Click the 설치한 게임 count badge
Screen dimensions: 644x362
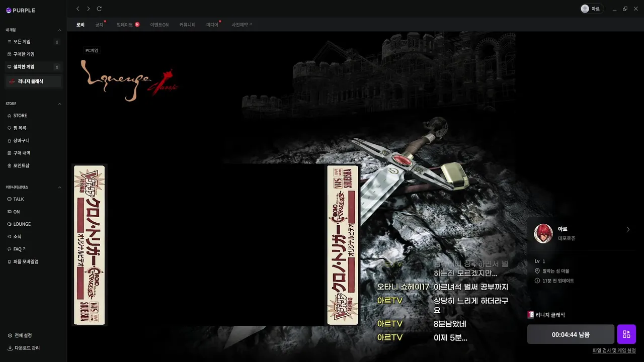click(57, 67)
